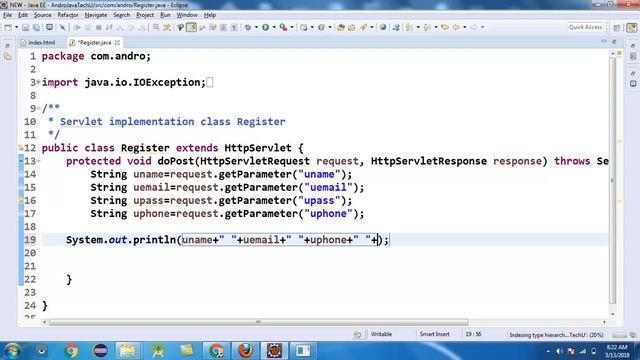Run the program with green Run button
Viewport: 640px width, 360px height.
(266, 27)
